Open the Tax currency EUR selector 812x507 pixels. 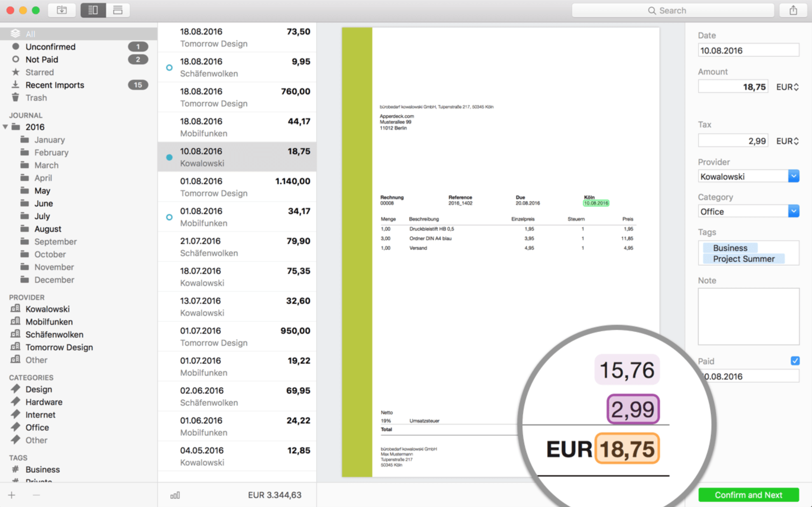787,141
